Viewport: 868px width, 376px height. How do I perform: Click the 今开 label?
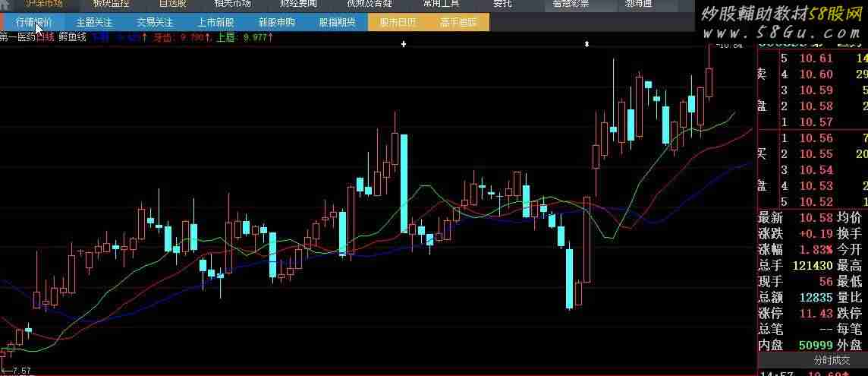coord(849,250)
